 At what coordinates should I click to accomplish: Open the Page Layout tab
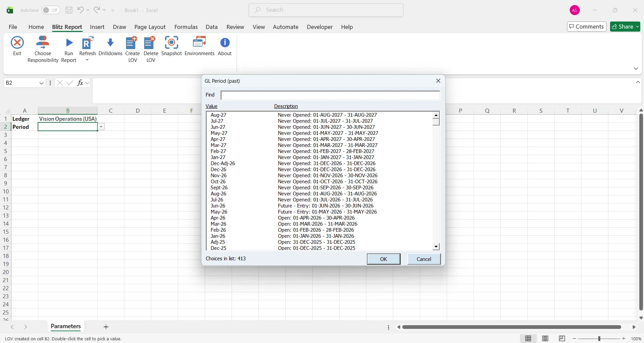(x=150, y=27)
